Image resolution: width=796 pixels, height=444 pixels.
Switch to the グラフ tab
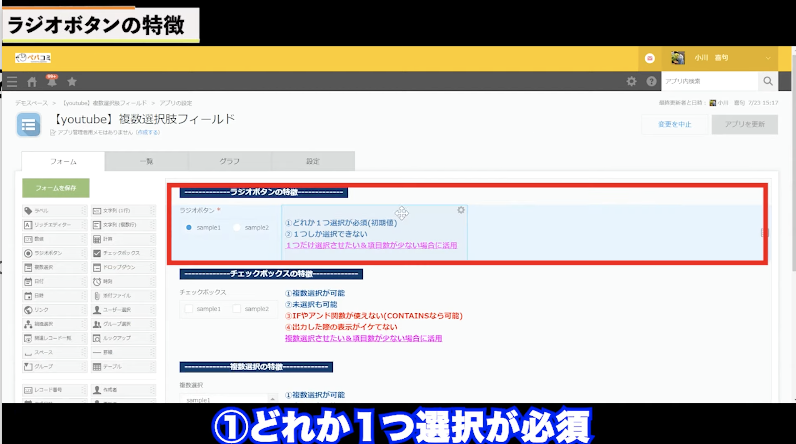229,161
